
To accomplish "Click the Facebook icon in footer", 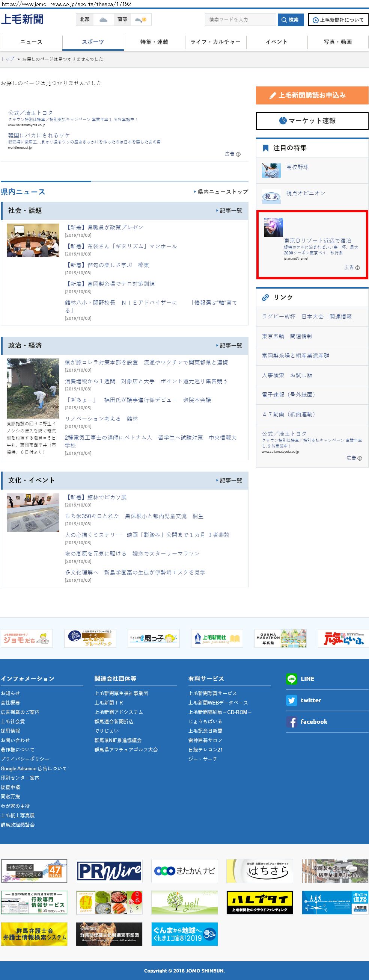I will [291, 722].
